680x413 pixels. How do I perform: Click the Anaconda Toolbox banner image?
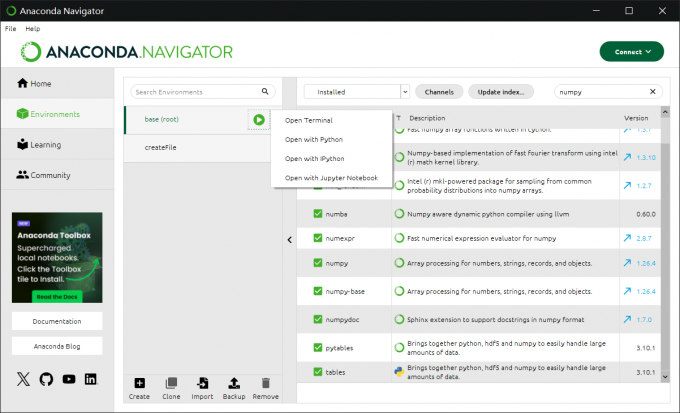click(57, 257)
